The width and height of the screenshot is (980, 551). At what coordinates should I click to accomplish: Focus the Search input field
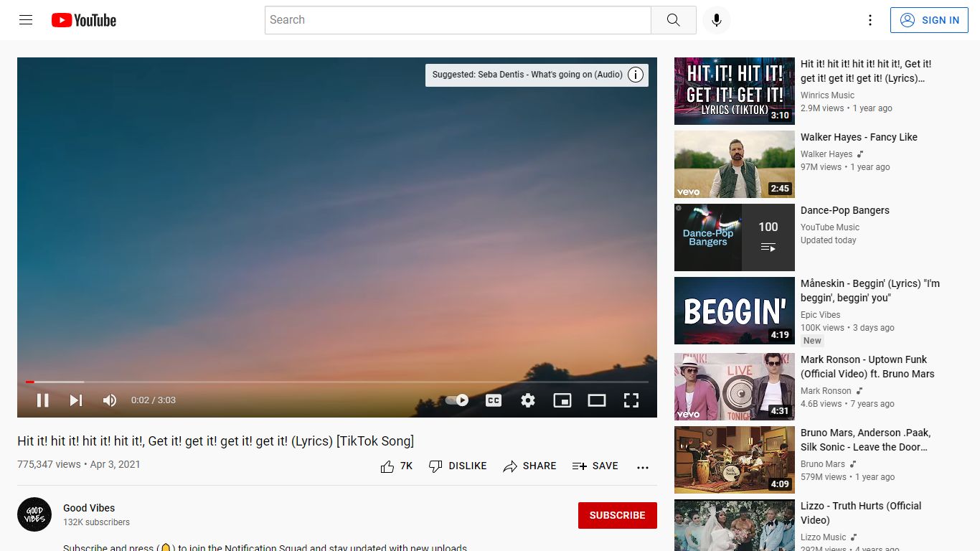point(458,20)
